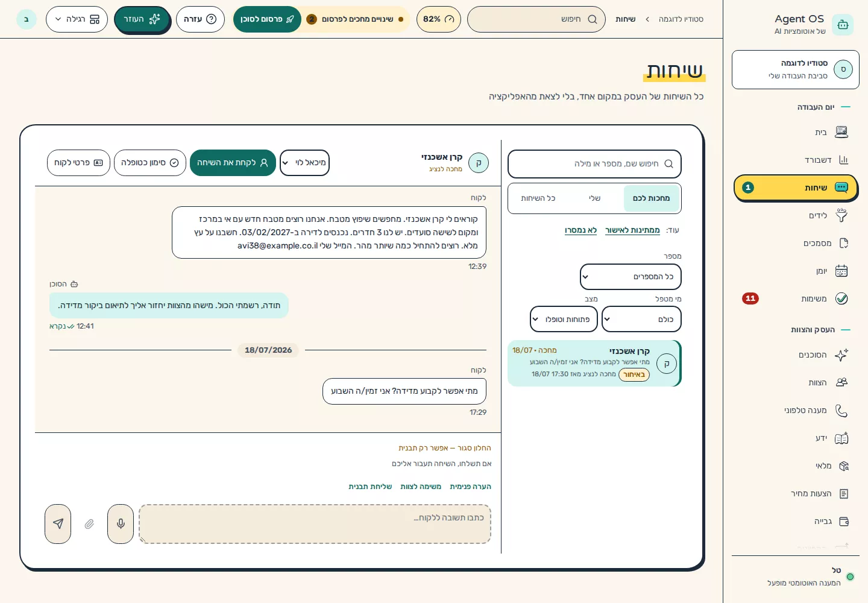Viewport: 868px width, 603px height.
Task: Click the send message paper-plane icon
Action: click(x=58, y=524)
